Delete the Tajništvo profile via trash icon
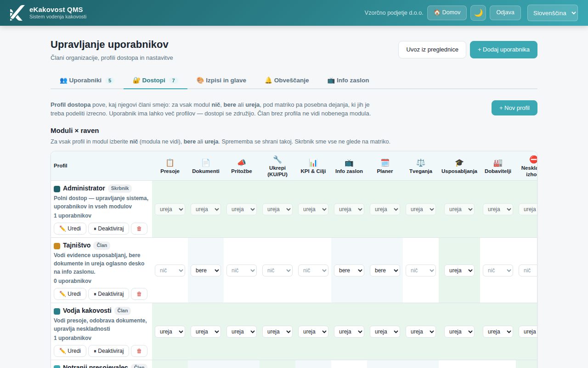This screenshot has width=588, height=368. tap(139, 294)
